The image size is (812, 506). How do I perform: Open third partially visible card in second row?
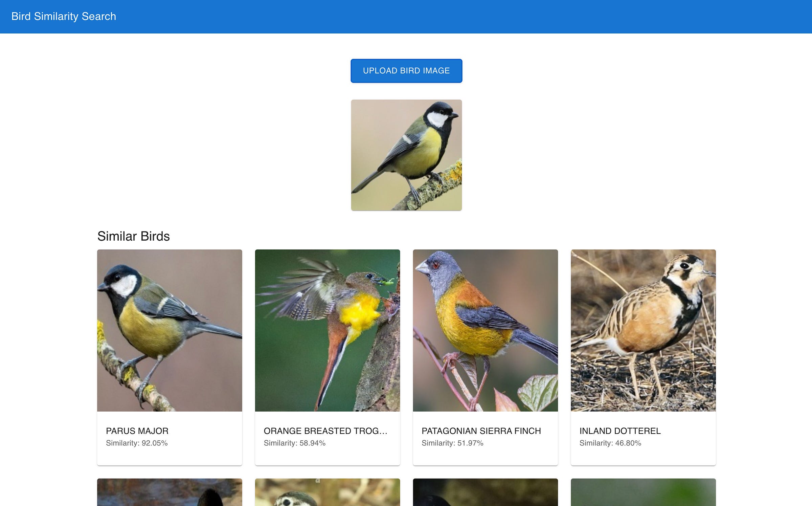(485, 493)
